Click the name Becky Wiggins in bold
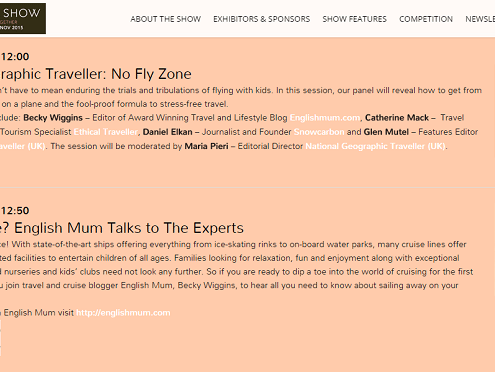495x372 pixels. (x=53, y=118)
